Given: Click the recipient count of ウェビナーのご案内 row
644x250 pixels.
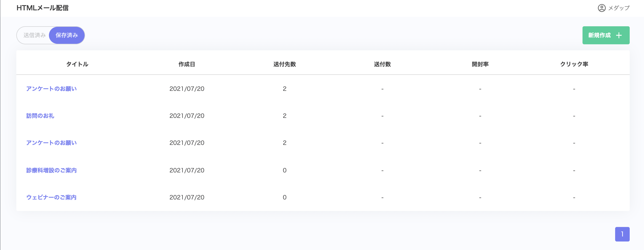Looking at the screenshot, I should [x=285, y=197].
